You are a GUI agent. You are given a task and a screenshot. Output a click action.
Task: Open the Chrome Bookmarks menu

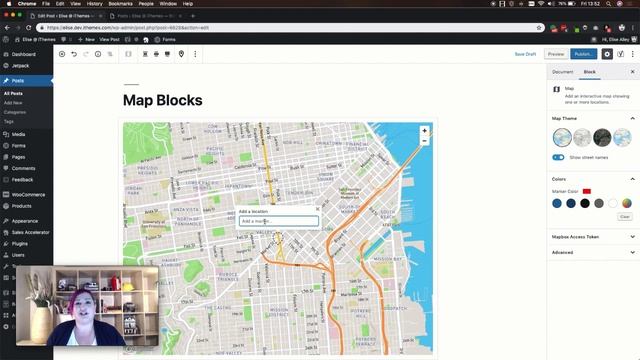coord(120,4)
